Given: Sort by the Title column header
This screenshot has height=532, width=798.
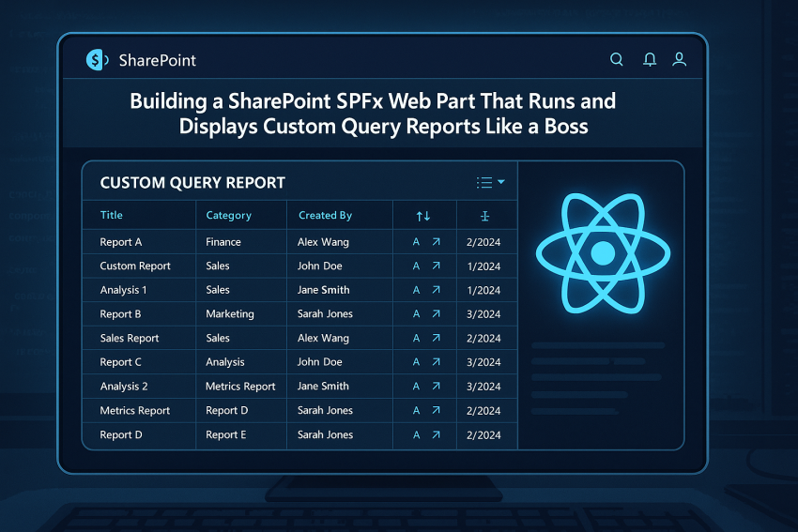Looking at the screenshot, I should 112,215.
